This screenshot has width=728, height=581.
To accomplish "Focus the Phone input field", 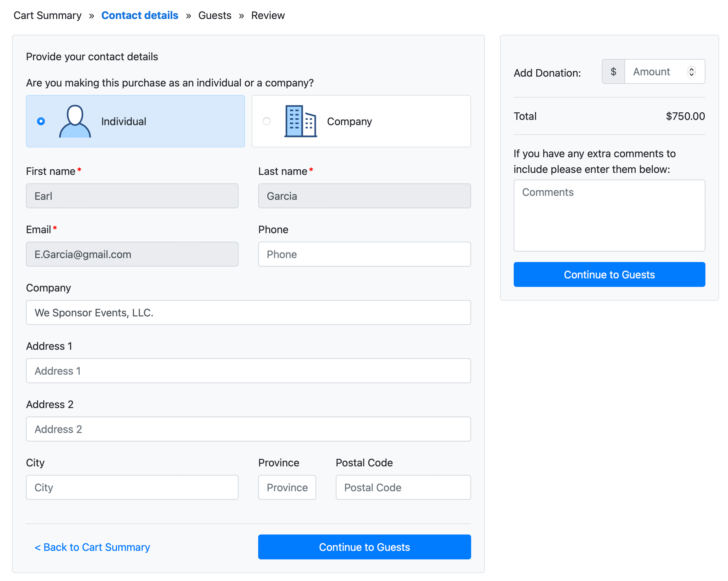I will click(x=364, y=254).
